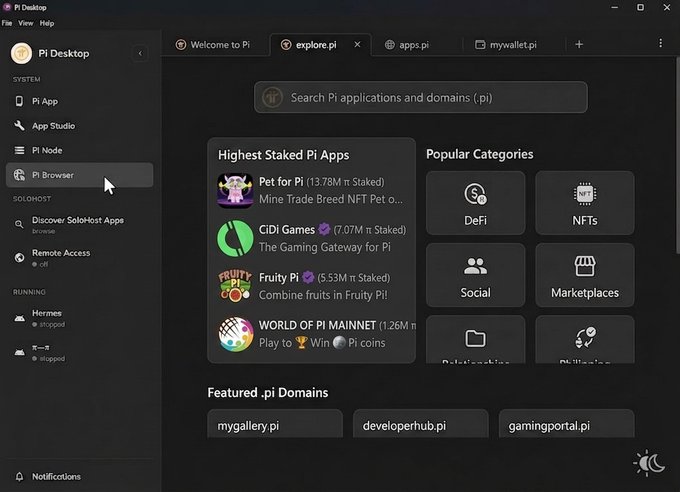This screenshot has width=680, height=492.
Task: Open the View menu
Action: coord(26,23)
